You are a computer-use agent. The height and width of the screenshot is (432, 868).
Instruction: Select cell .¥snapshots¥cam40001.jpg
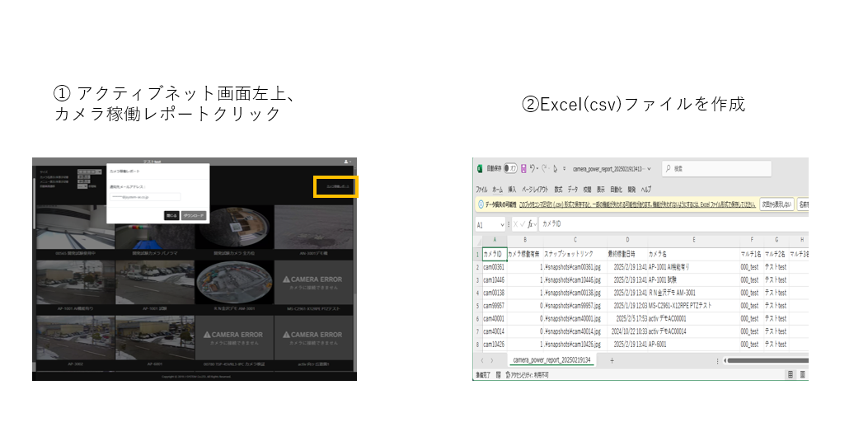(575, 318)
